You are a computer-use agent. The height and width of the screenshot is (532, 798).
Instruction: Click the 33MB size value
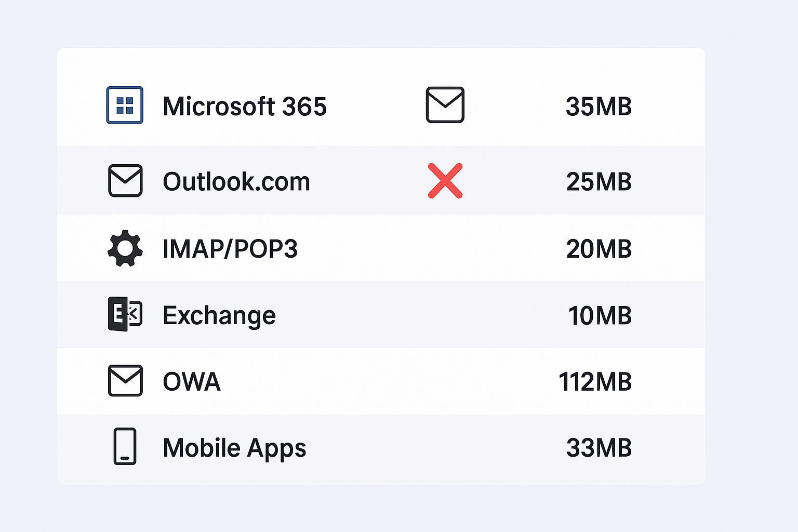tap(599, 448)
